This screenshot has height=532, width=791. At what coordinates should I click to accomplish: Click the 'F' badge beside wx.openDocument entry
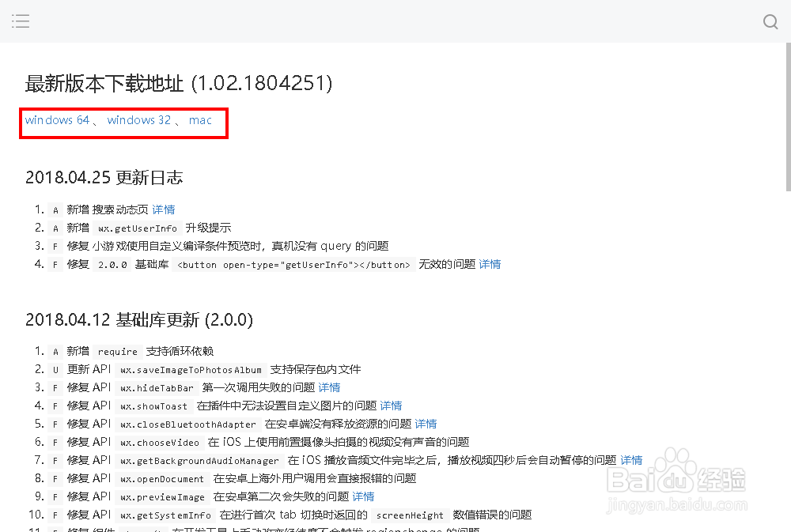[x=55, y=478]
